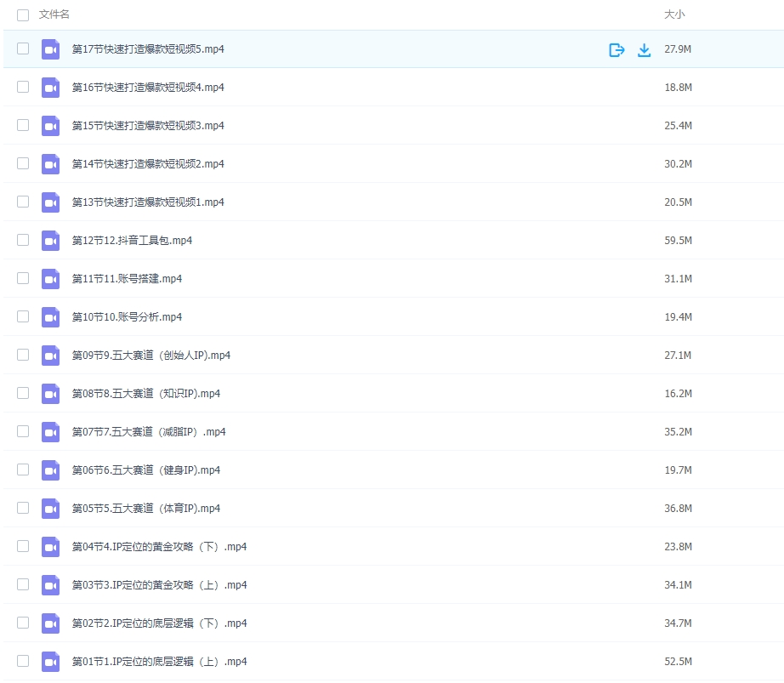Click the video icon of 第16节快速打造爆款短视频4.mp4

coord(50,87)
